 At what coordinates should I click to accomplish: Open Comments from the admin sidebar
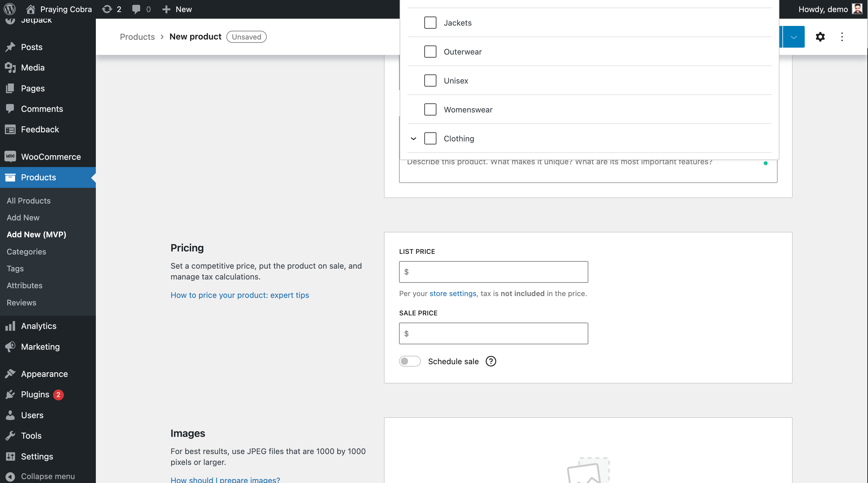coord(42,109)
